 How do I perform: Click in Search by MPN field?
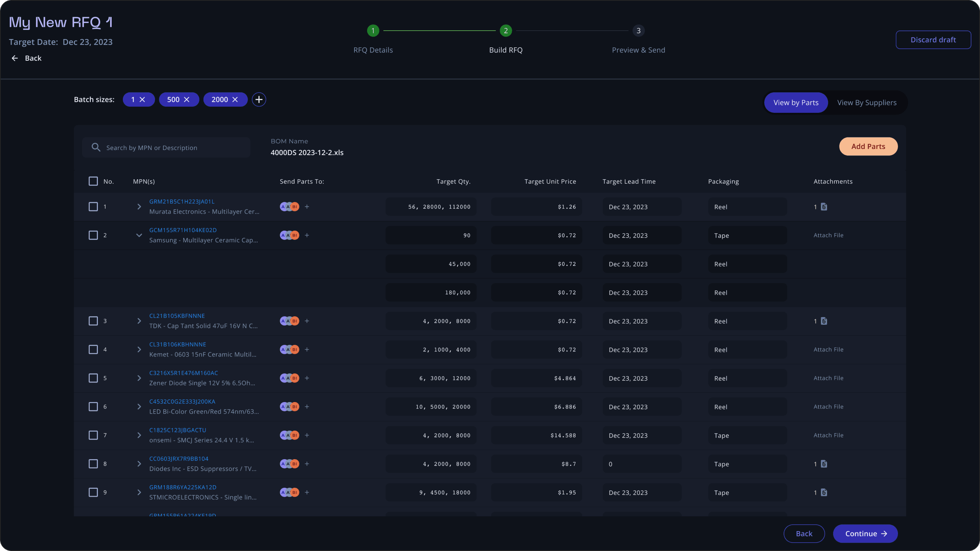[166, 147]
